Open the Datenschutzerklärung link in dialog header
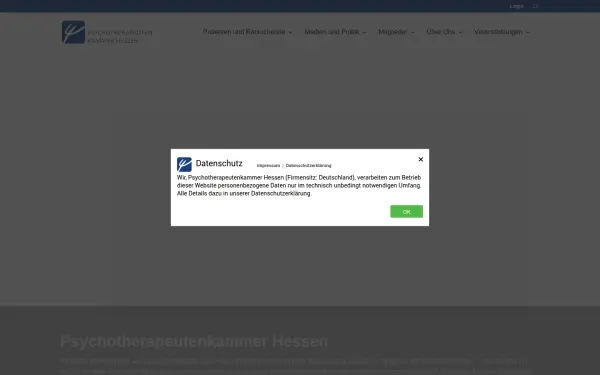The height and width of the screenshot is (375, 600). pyautogui.click(x=308, y=166)
